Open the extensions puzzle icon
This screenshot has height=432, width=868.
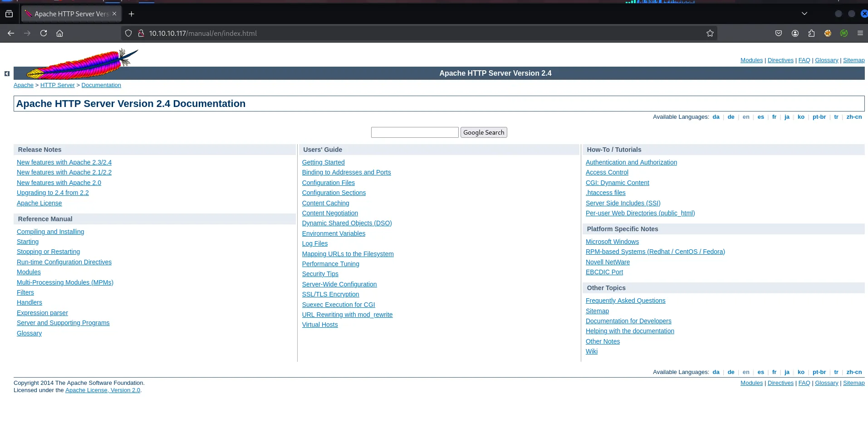coord(811,33)
